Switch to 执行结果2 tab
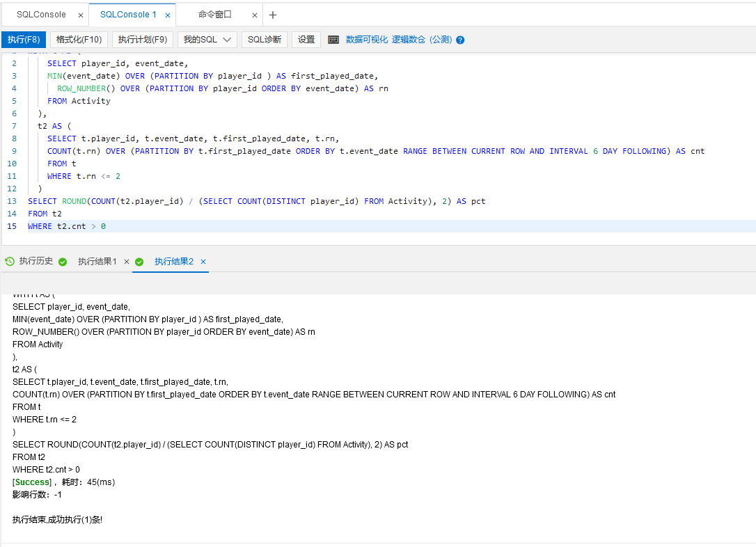 [174, 261]
